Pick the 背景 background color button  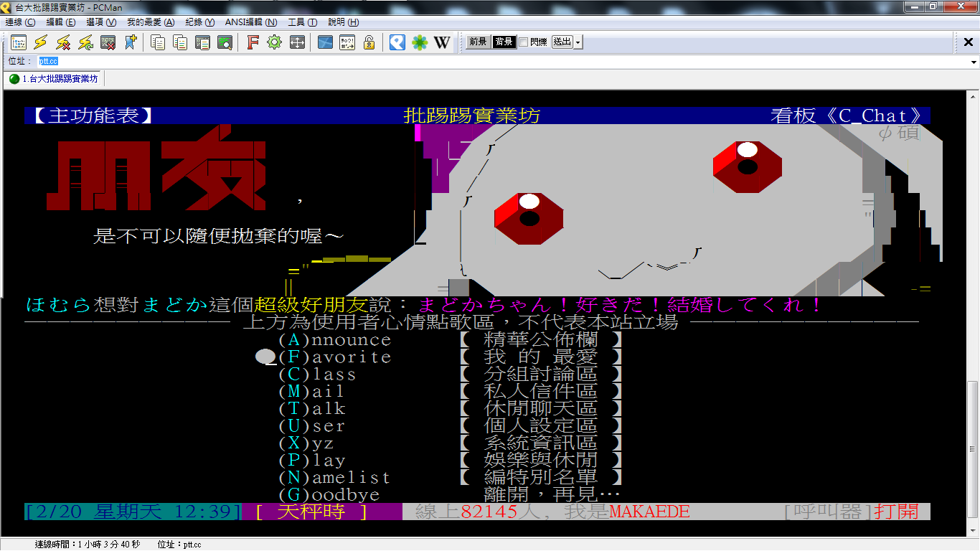coord(504,42)
